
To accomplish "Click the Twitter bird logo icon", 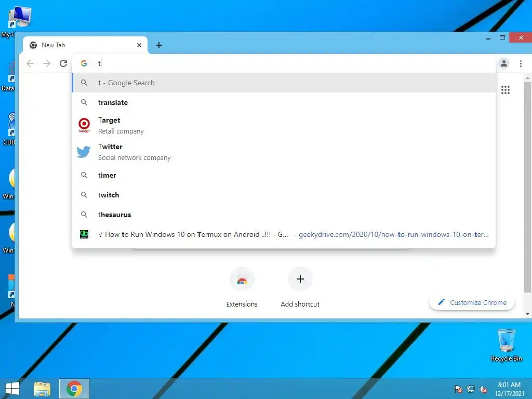I will tap(84, 152).
